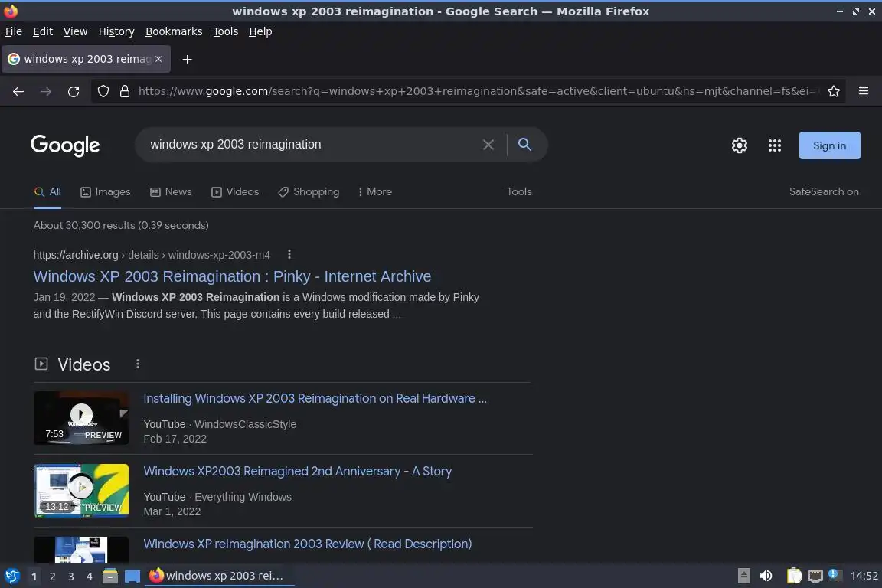This screenshot has width=882, height=588.
Task: Switch to Shopping results
Action: tap(309, 192)
